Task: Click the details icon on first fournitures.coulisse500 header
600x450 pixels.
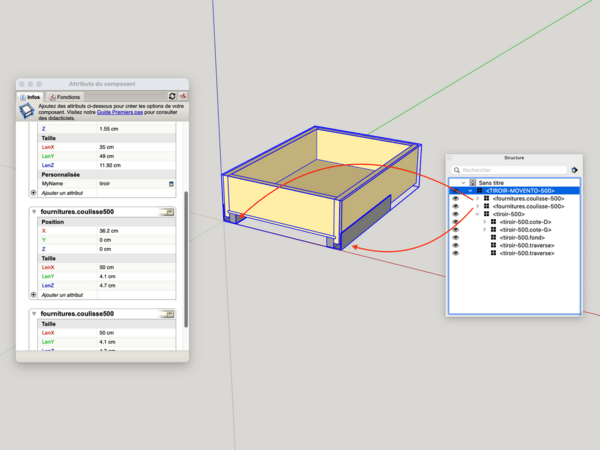Action: pyautogui.click(x=169, y=212)
